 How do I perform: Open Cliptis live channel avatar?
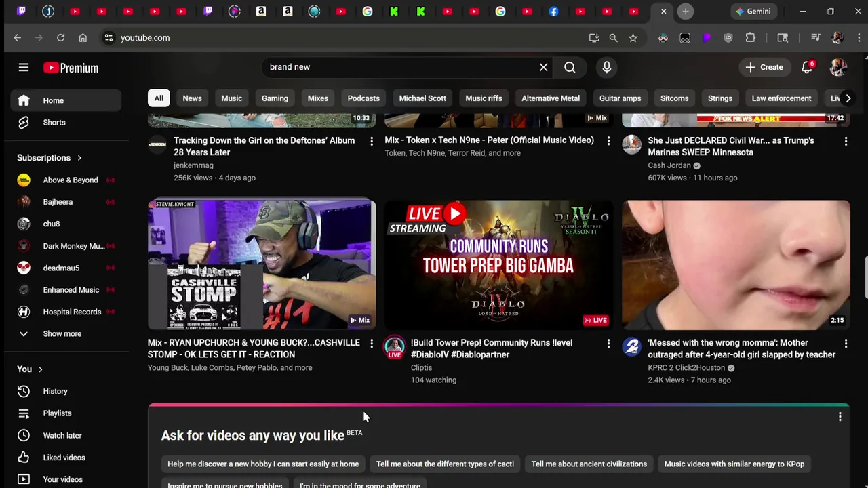(395, 347)
